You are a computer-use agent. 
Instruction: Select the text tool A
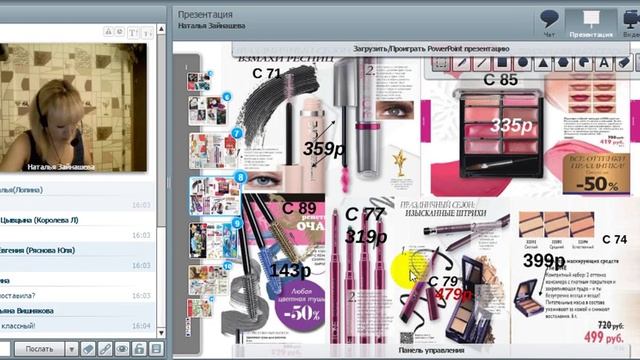(x=604, y=63)
